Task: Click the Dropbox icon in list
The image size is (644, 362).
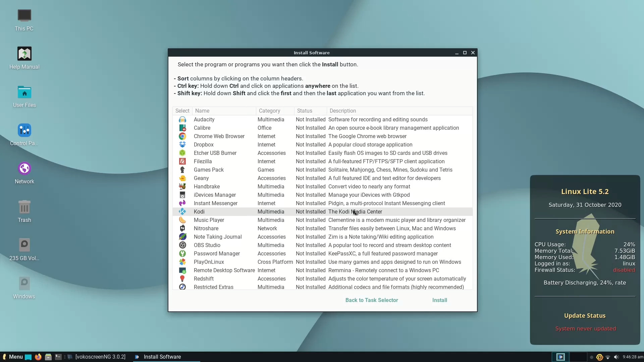Action: tap(182, 145)
